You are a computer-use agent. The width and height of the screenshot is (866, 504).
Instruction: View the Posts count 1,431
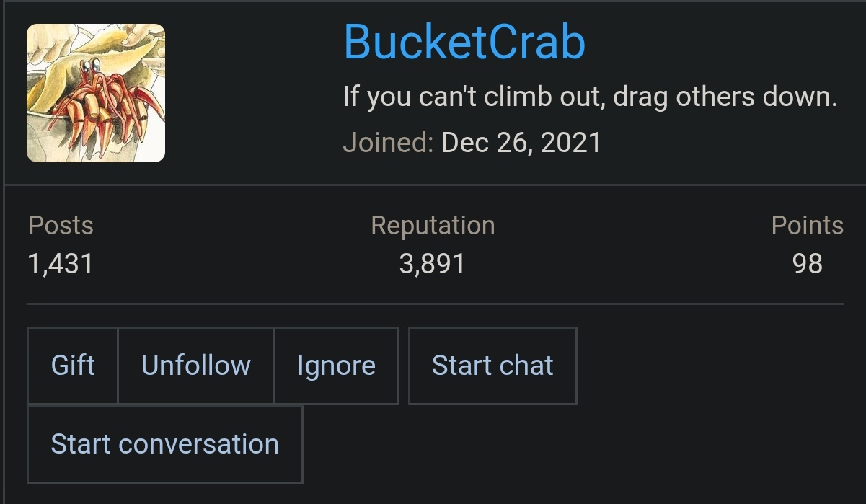pyautogui.click(x=61, y=264)
